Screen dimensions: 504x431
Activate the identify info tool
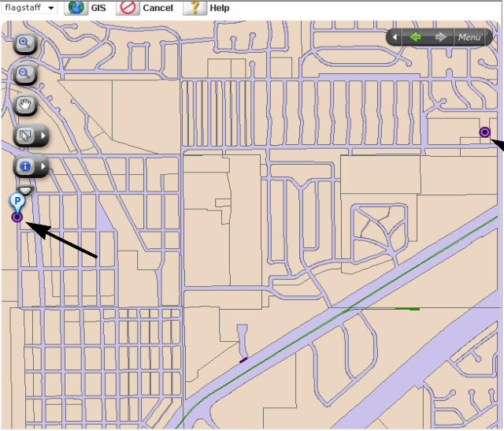coord(24,166)
